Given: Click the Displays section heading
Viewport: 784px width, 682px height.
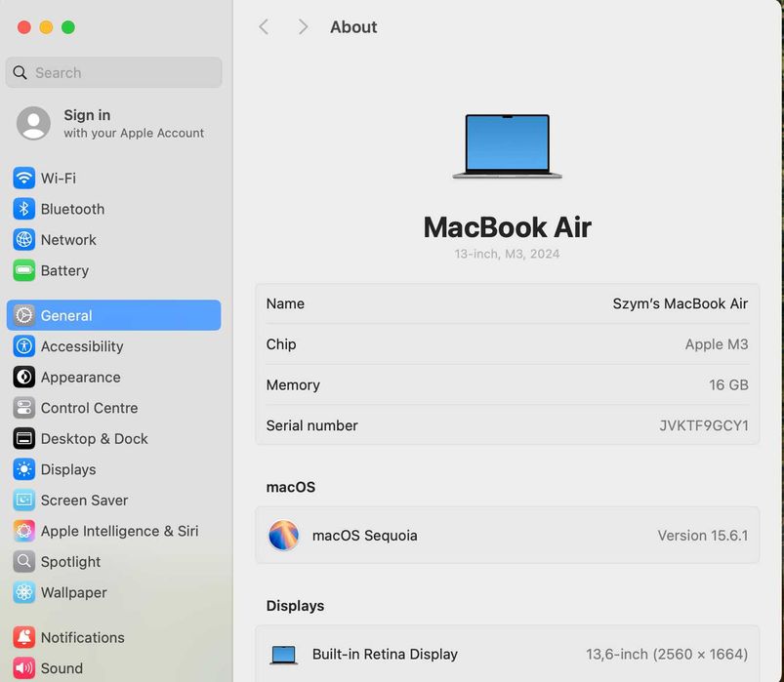Looking at the screenshot, I should pos(295,606).
